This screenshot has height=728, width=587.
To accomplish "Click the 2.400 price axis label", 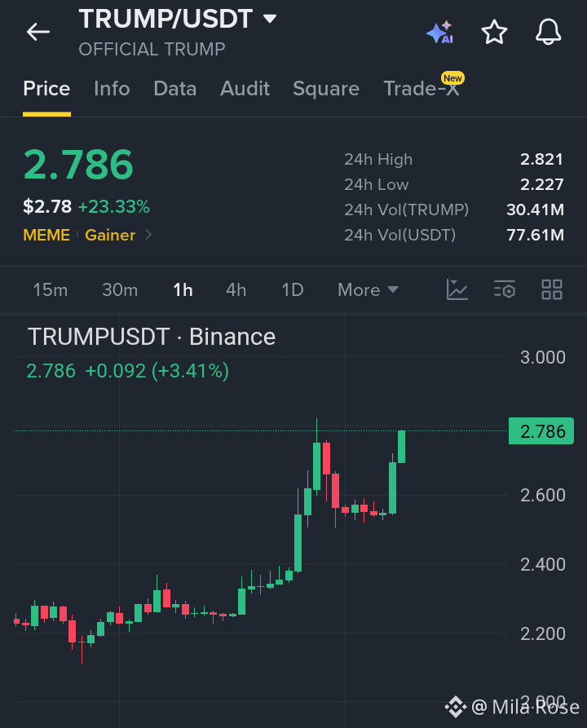I will coord(542,565).
